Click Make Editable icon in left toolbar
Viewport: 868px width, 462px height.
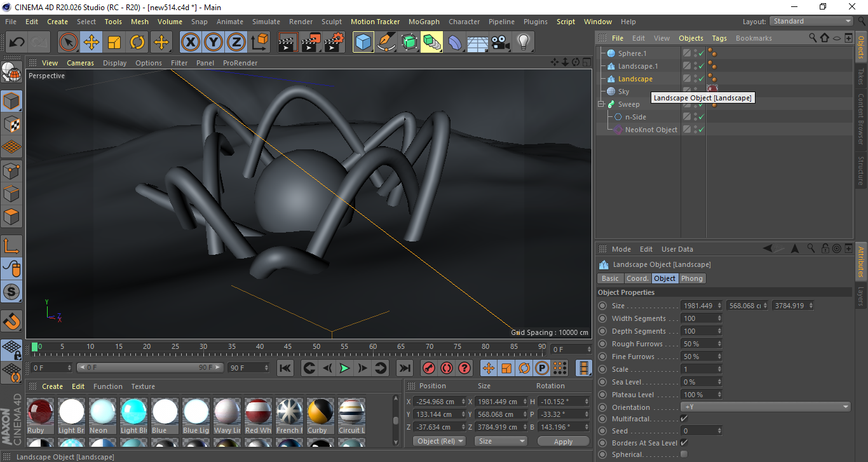(11, 72)
